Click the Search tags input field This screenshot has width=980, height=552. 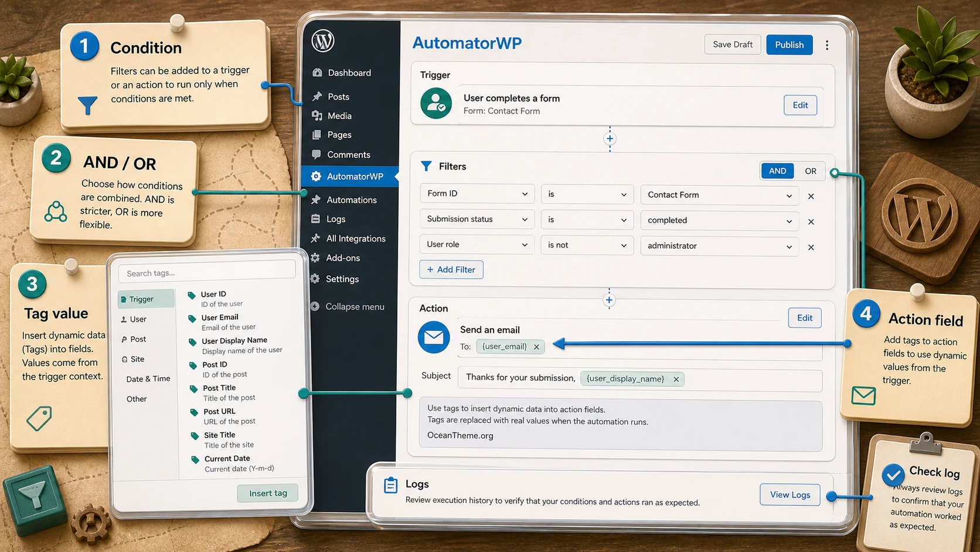pos(207,273)
